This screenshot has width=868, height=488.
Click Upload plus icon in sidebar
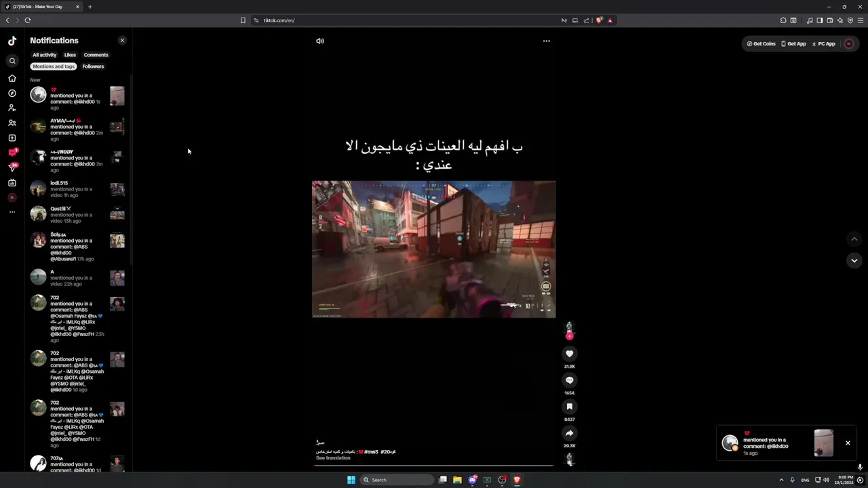click(x=12, y=138)
